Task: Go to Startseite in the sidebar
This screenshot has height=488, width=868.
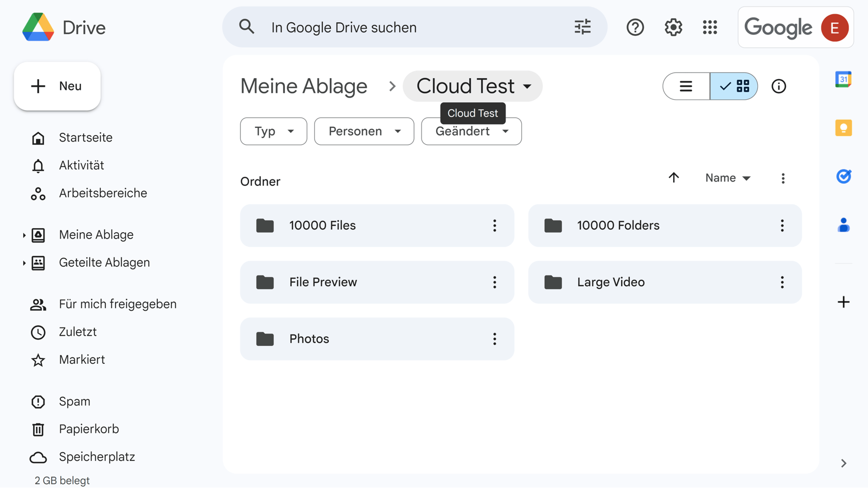Action: coord(86,137)
